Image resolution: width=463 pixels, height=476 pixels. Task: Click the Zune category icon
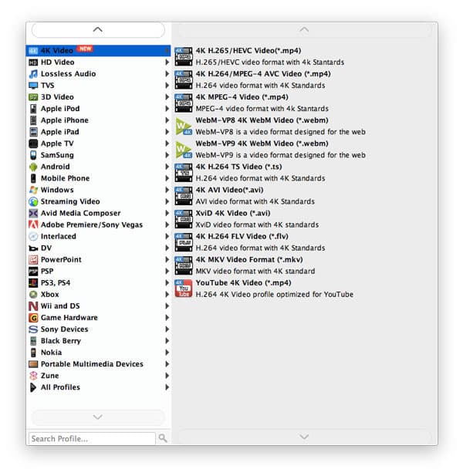click(33, 376)
